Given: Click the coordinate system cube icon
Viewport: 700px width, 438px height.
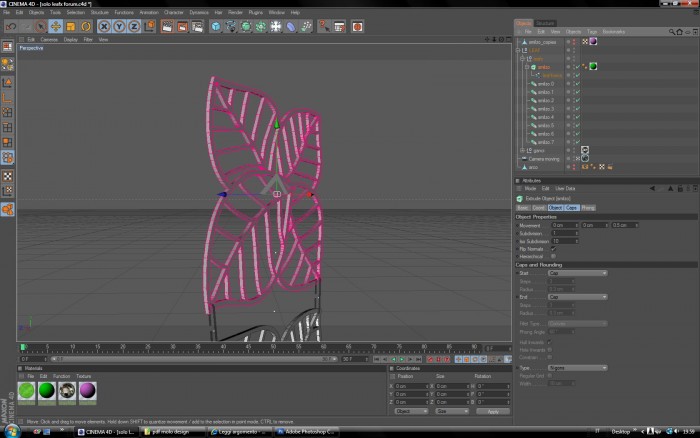Looking at the screenshot, I should pyautogui.click(x=149, y=26).
